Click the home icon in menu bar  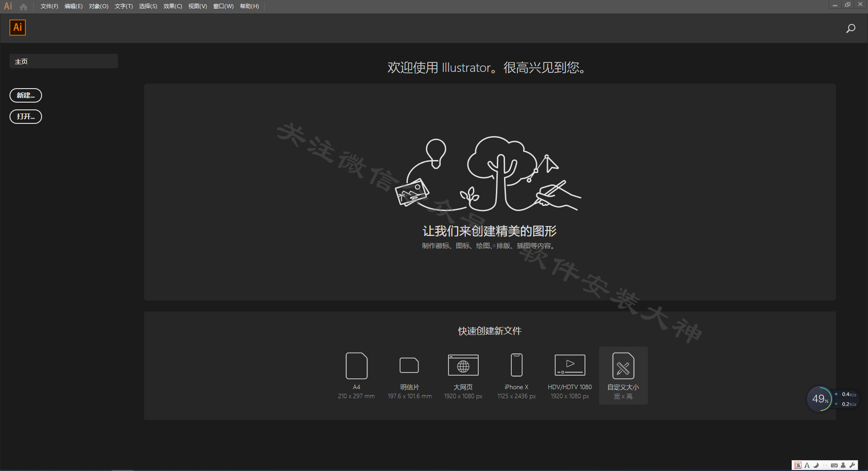click(24, 7)
